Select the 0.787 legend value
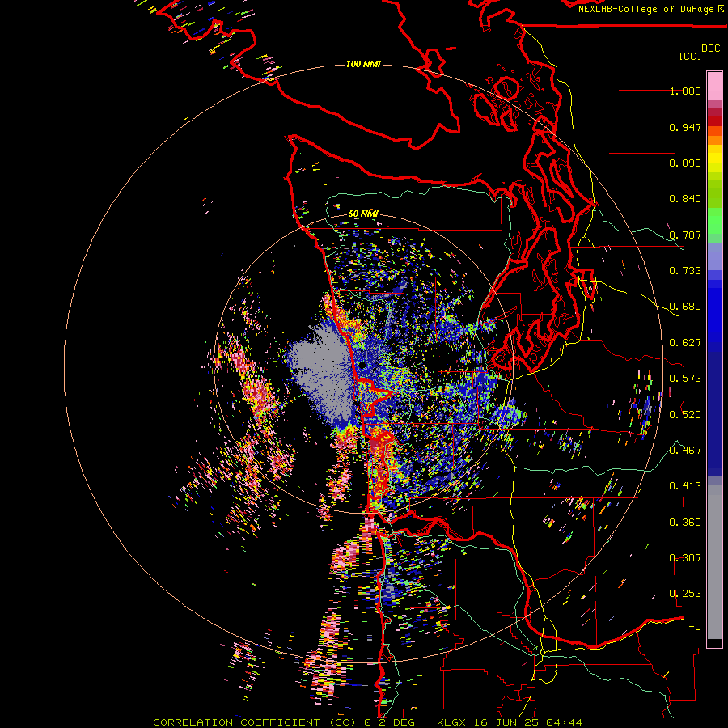728x728 pixels. (685, 235)
